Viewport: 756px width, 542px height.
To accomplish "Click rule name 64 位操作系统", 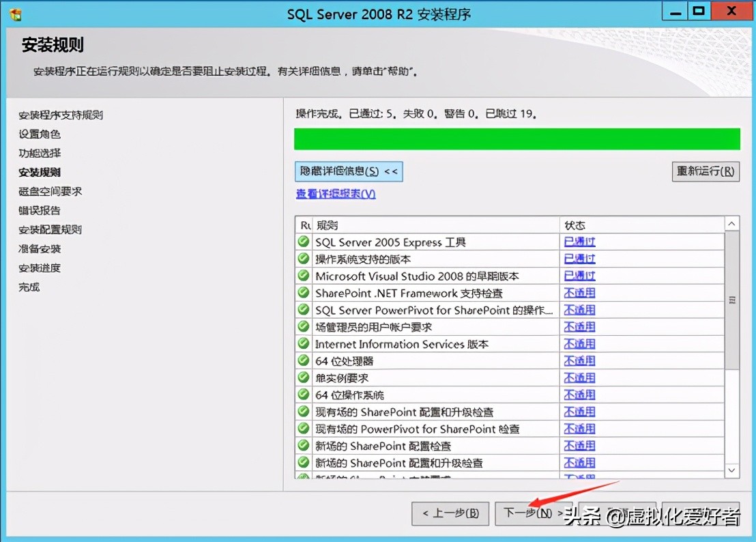I will tap(349, 395).
